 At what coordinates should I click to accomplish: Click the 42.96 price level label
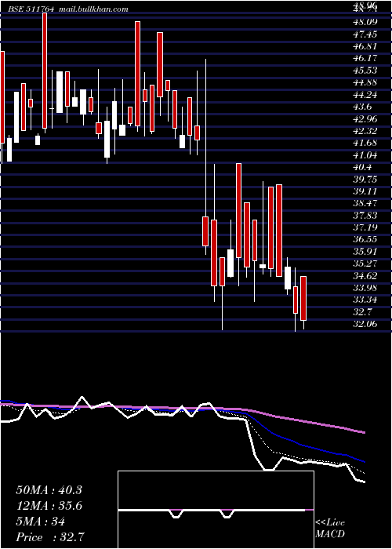coord(365,119)
